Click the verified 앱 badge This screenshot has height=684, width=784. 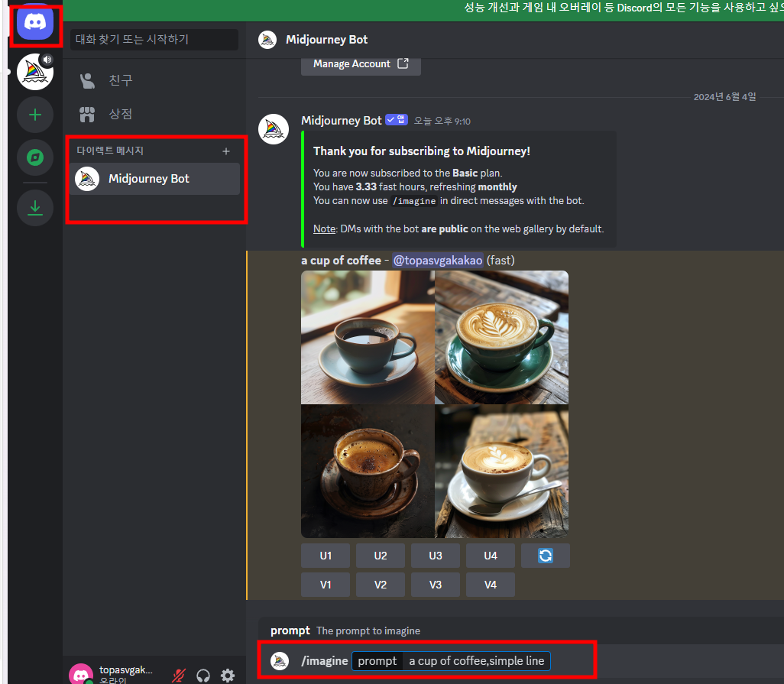coord(397,120)
